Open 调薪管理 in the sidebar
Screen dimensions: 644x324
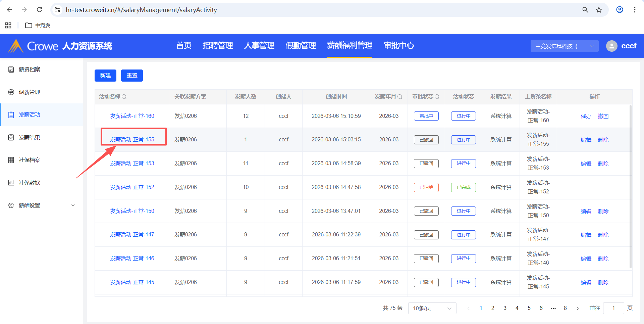pyautogui.click(x=30, y=92)
